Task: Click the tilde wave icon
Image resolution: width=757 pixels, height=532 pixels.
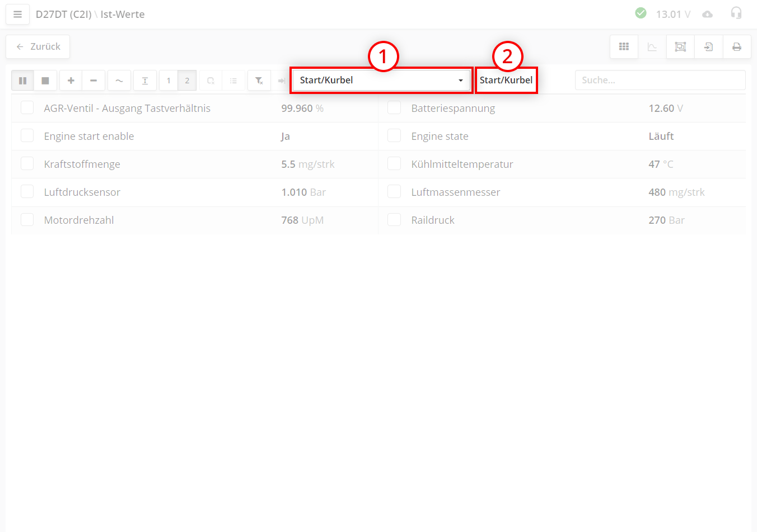Action: tap(119, 81)
